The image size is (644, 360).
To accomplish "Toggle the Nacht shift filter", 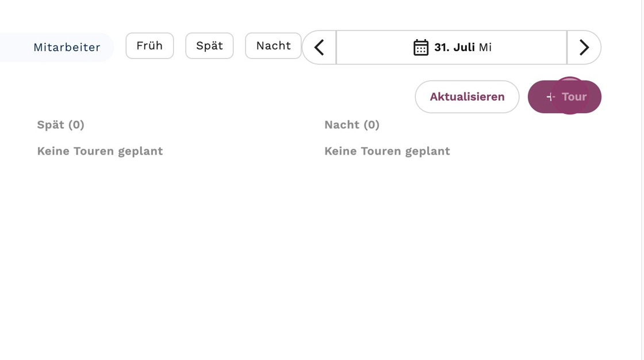I will (x=273, y=46).
